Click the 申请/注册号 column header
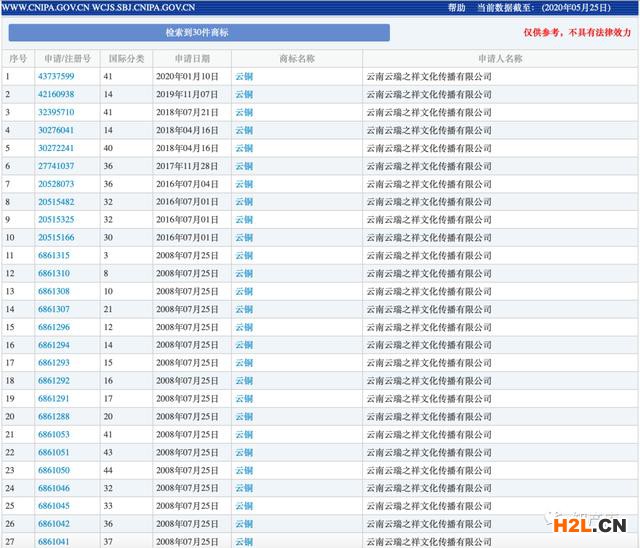Screen dimensions: 640x548 67,59
